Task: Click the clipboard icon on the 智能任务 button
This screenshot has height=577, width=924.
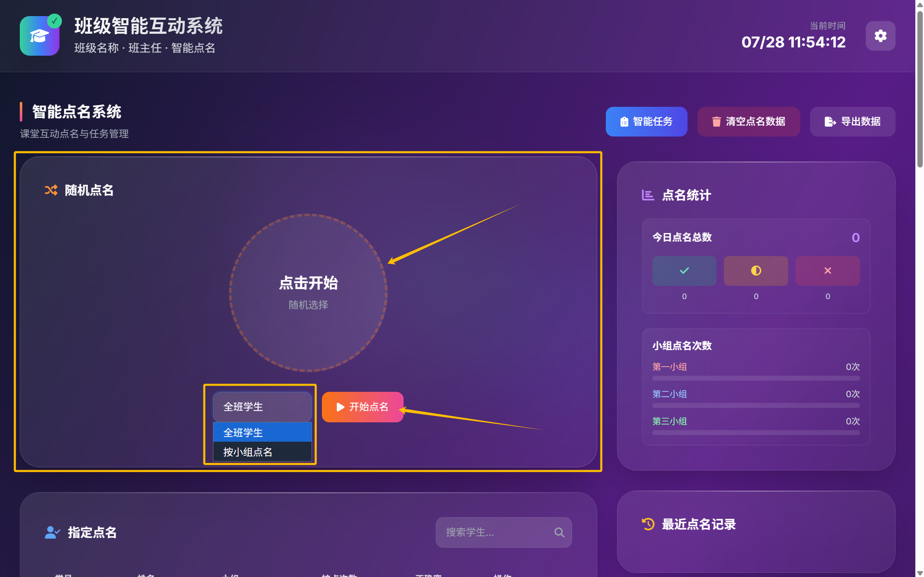Action: [x=624, y=122]
